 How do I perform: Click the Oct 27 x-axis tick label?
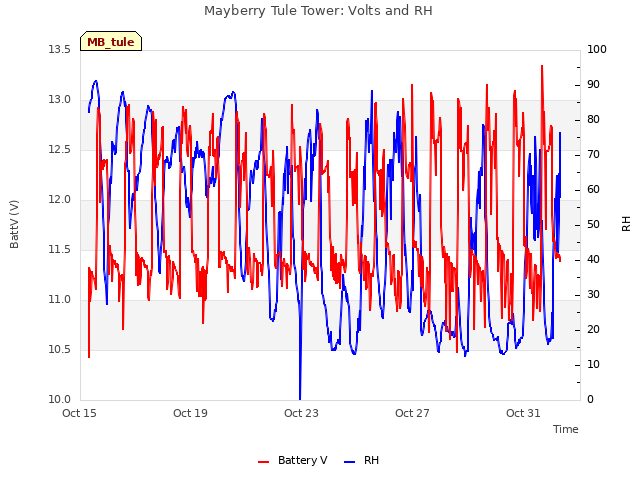click(x=412, y=413)
